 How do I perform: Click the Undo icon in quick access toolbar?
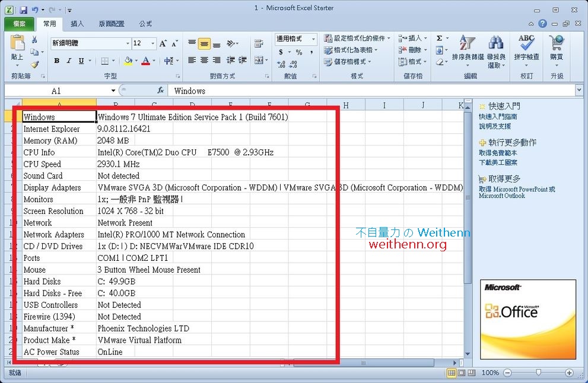coord(35,10)
